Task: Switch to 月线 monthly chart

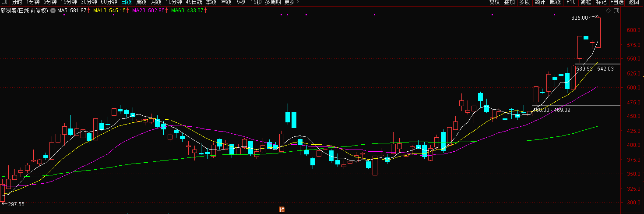Action: click(156, 2)
